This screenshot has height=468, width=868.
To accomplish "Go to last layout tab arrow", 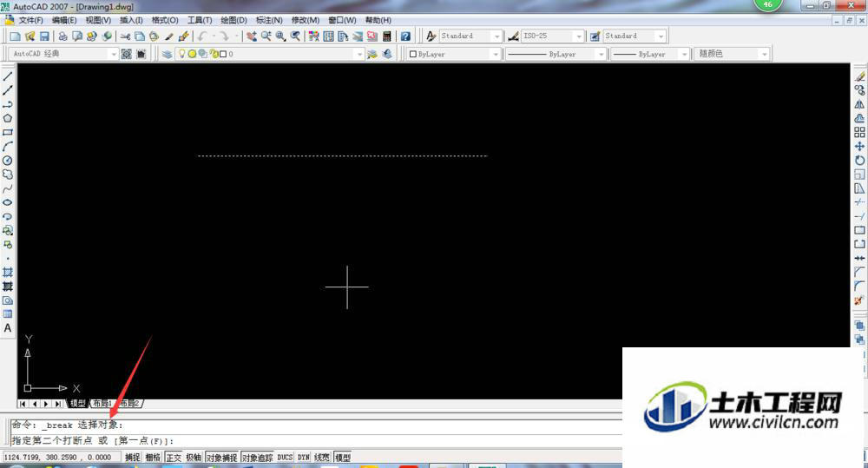I will pos(57,404).
